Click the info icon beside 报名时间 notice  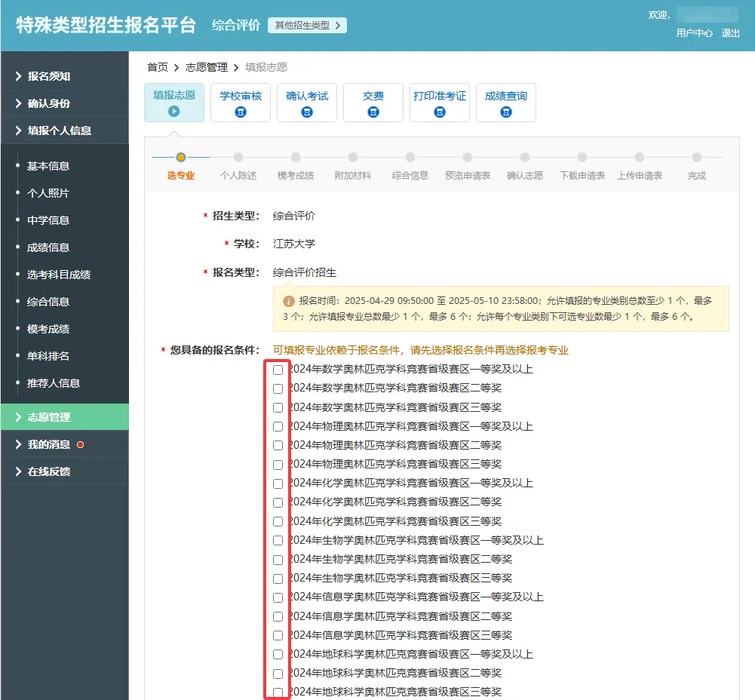coord(288,302)
